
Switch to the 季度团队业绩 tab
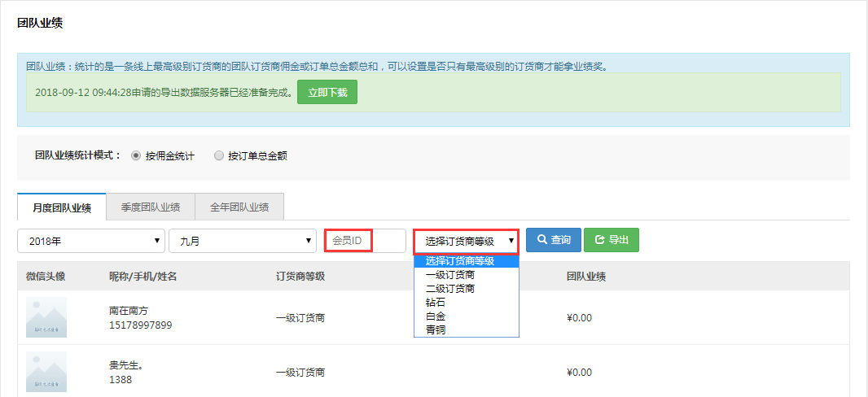151,207
